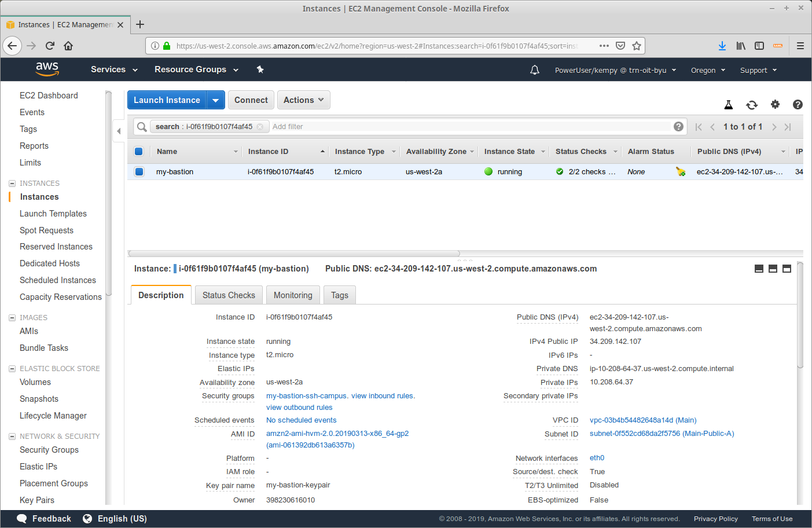The width and height of the screenshot is (812, 528).
Task: Go back with the browser back arrow
Action: click(x=12, y=46)
